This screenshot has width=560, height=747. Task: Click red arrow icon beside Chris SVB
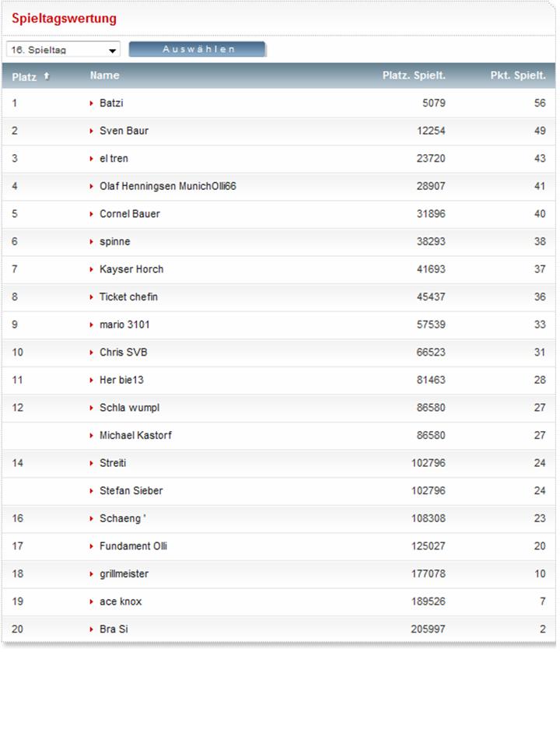tap(91, 352)
